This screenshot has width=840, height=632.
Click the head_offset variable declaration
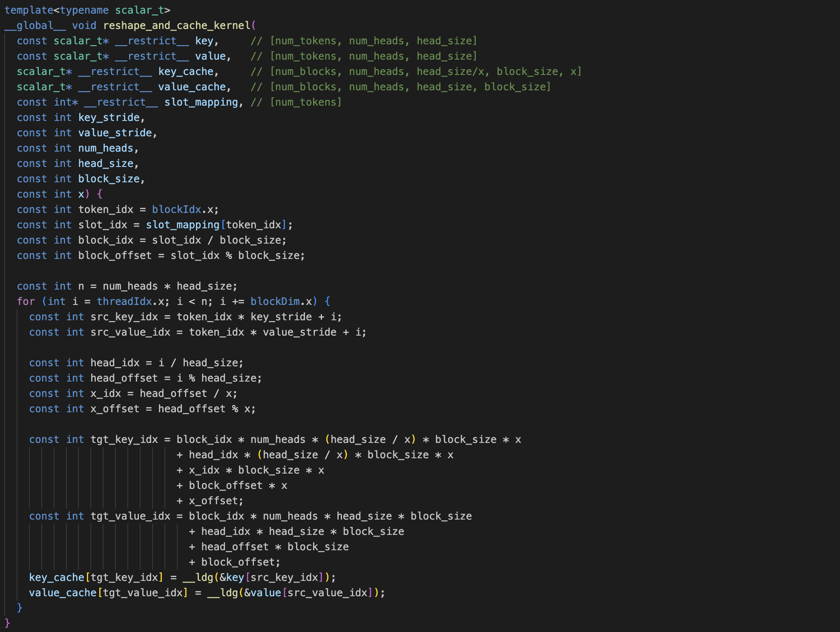click(124, 378)
